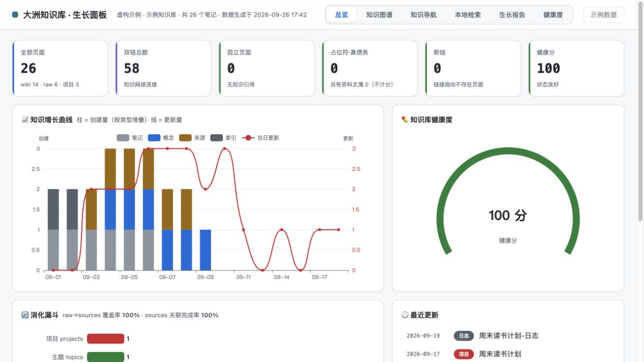Click the 双链总数 stat card

tap(163, 68)
